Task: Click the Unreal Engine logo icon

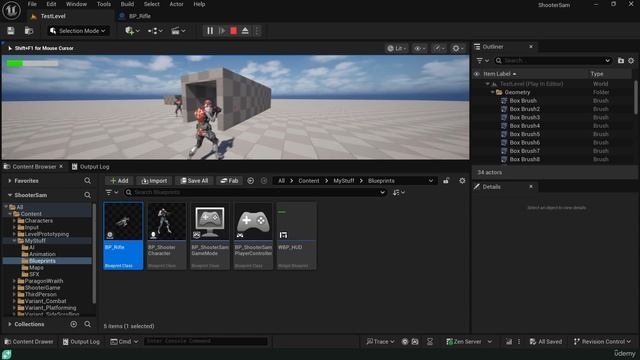Action: [11, 10]
